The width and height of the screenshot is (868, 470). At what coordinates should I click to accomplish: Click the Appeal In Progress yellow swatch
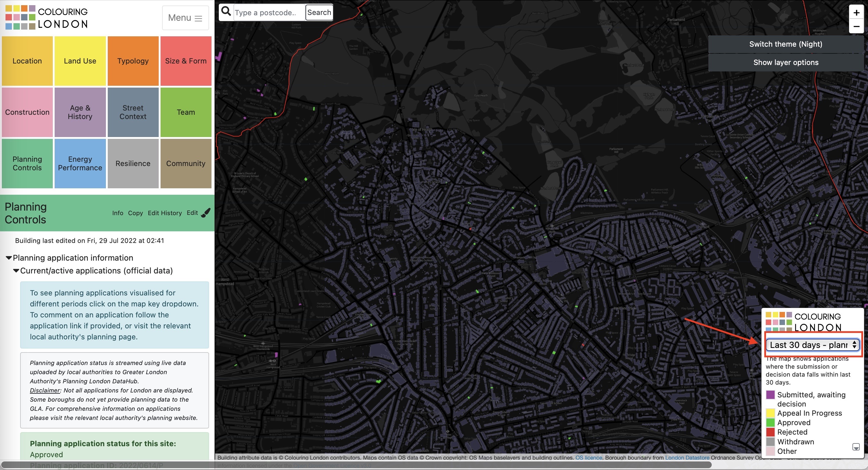coord(770,413)
